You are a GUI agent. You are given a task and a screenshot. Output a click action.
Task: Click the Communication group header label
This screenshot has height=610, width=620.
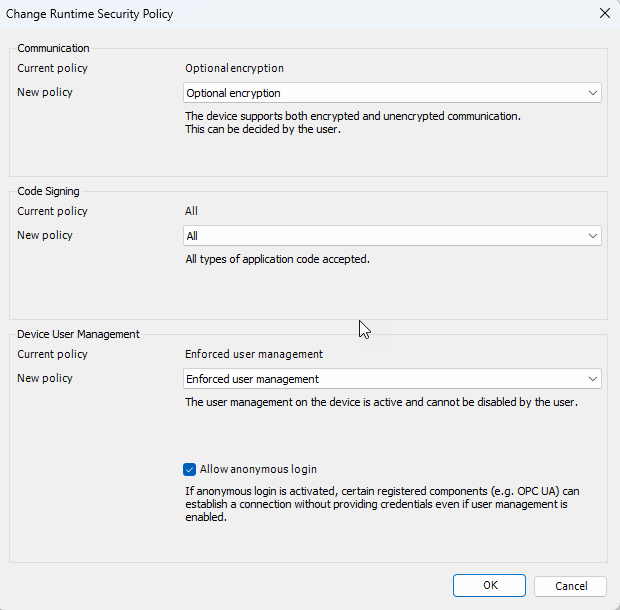tap(53, 48)
